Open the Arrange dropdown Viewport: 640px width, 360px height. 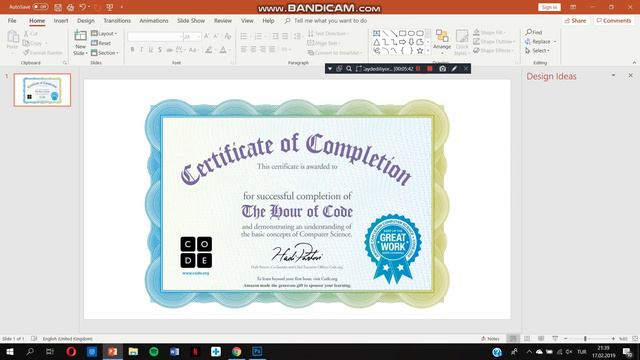[442, 42]
